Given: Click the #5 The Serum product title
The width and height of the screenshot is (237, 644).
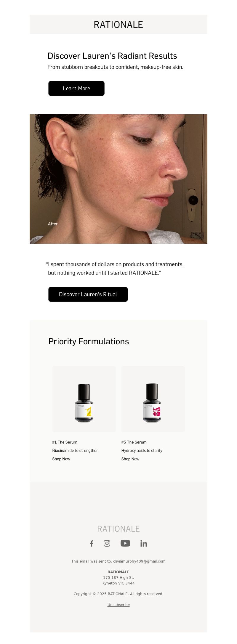Looking at the screenshot, I should (x=134, y=442).
